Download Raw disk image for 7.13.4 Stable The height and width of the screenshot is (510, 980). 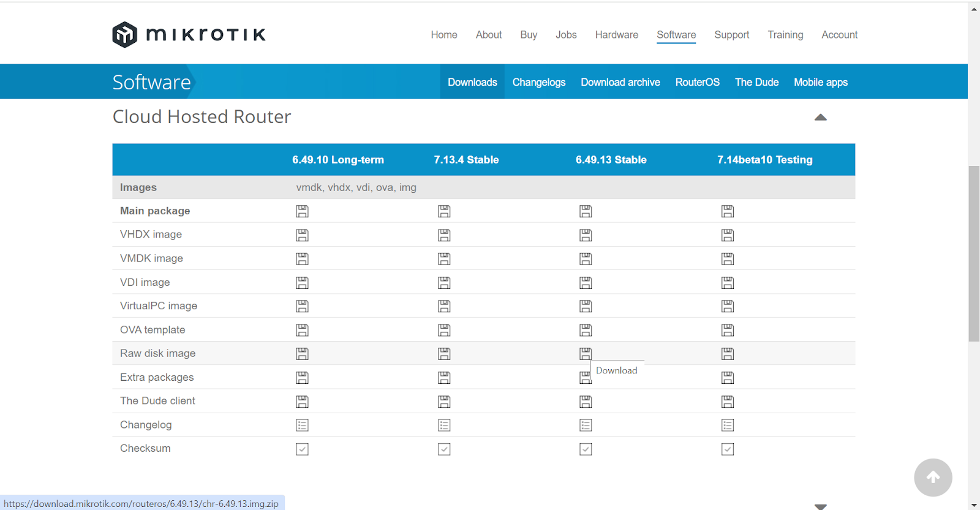(444, 353)
